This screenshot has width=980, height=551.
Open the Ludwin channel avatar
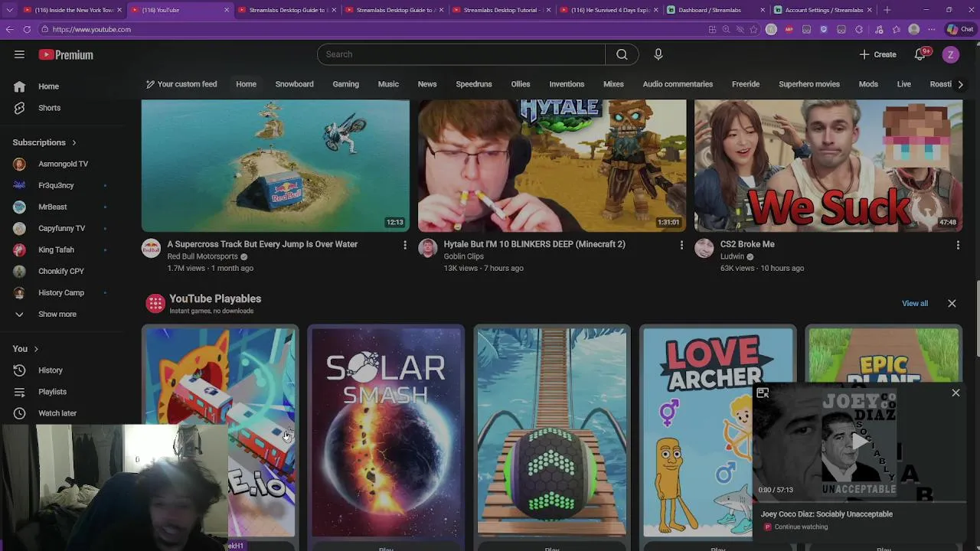[x=704, y=248]
